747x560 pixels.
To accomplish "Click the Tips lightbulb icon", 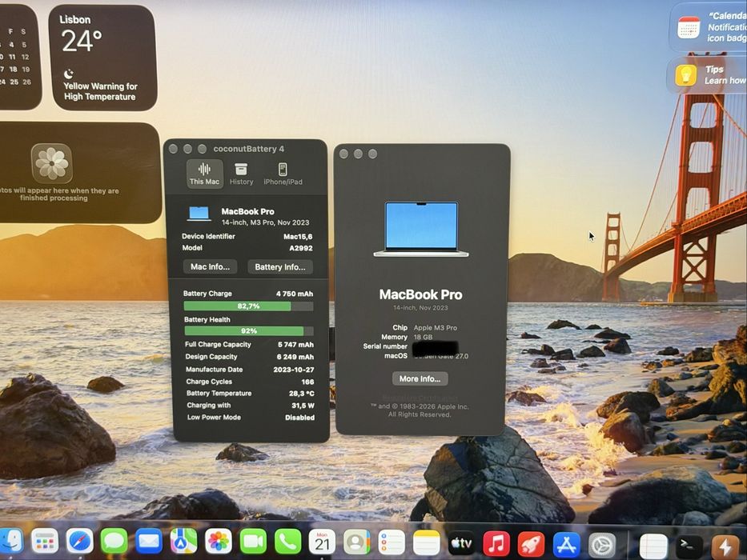I will (x=685, y=75).
